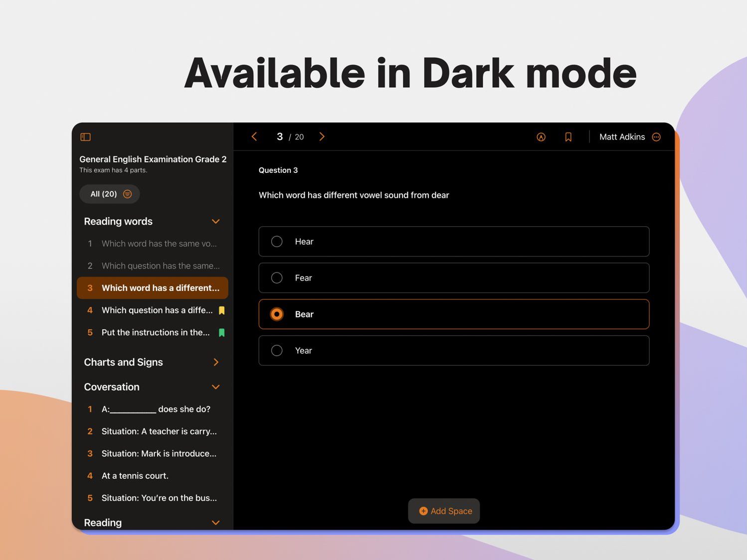747x560 pixels.
Task: Collapse the Reading section chevron
Action: tap(216, 523)
